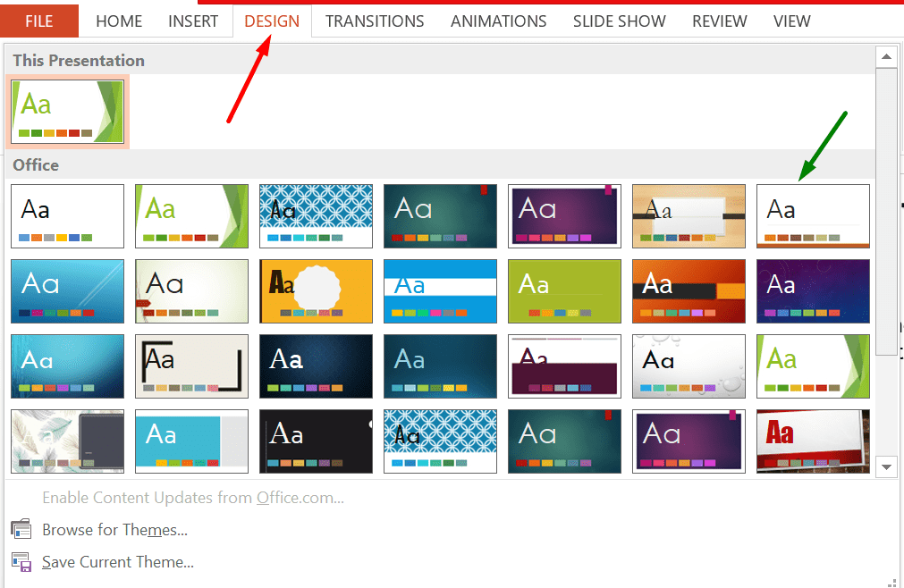Screen dimensions: 904x588
Task: Open the FILE tab
Action: click(x=39, y=21)
